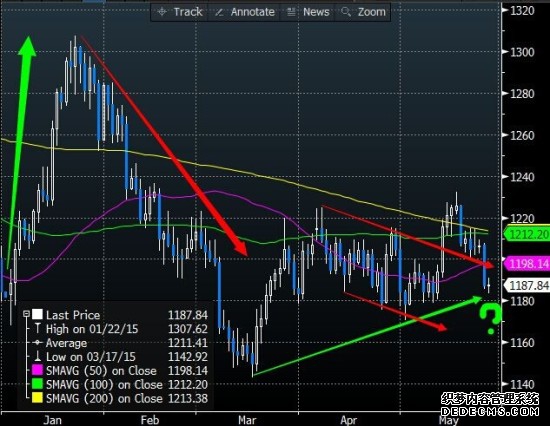
Task: Click the Apr label on time axis
Action: point(348,420)
